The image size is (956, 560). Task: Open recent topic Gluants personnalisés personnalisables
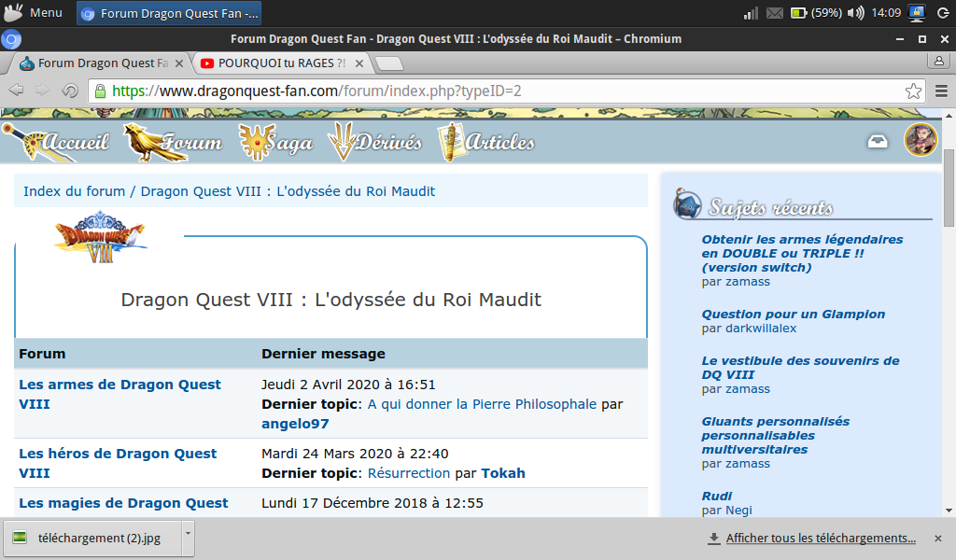tap(775, 436)
